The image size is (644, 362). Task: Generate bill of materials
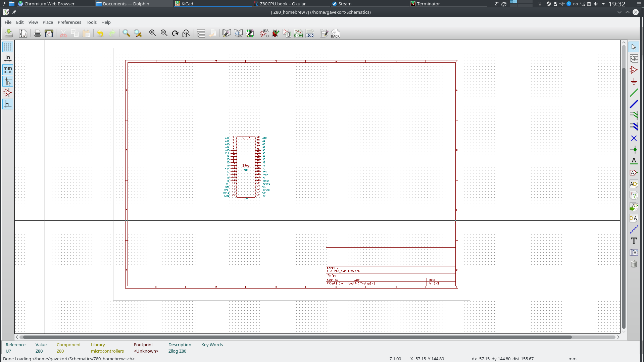(310, 33)
